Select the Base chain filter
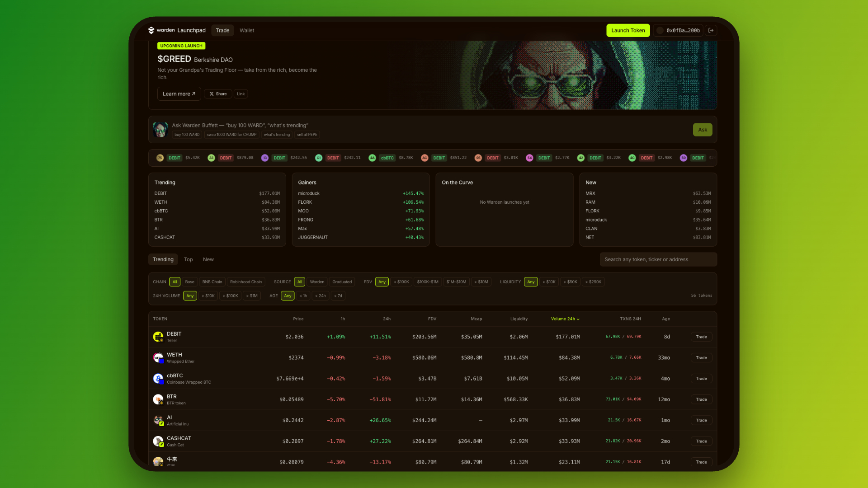The height and width of the screenshot is (488, 868). (190, 282)
